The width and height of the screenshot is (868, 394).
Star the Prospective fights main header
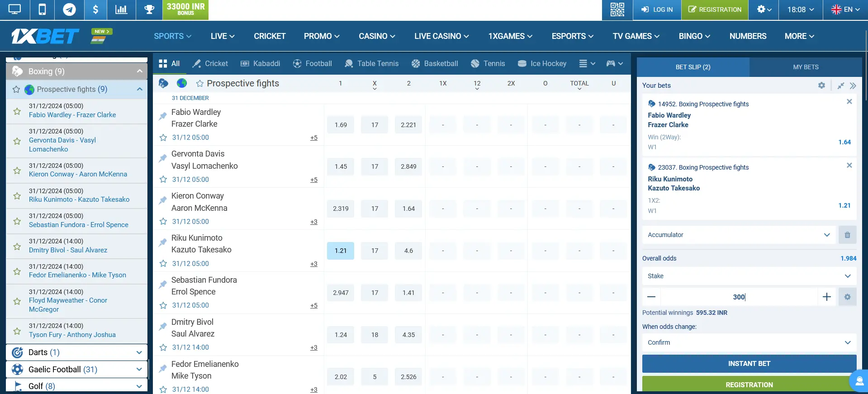pos(199,83)
